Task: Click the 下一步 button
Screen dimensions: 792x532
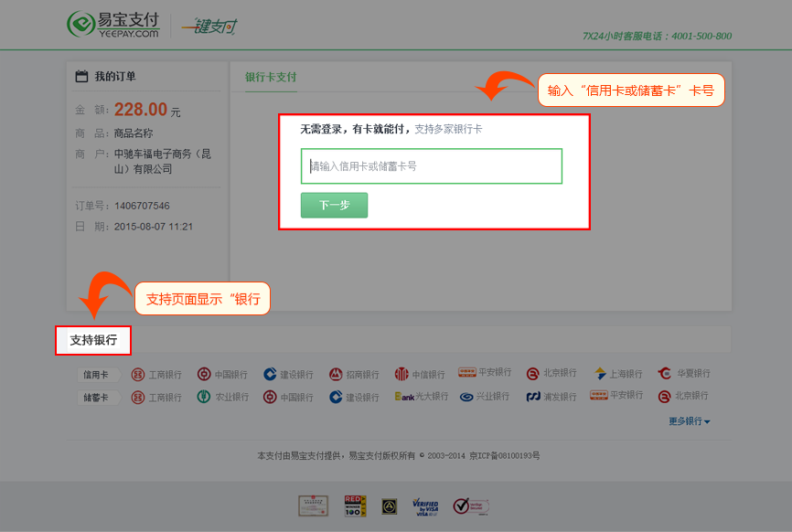Action: click(x=334, y=205)
